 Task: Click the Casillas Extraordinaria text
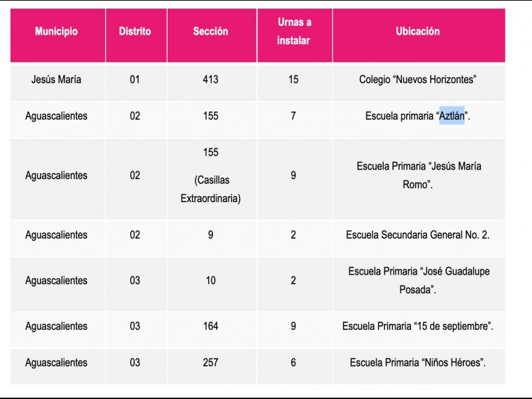pos(211,190)
